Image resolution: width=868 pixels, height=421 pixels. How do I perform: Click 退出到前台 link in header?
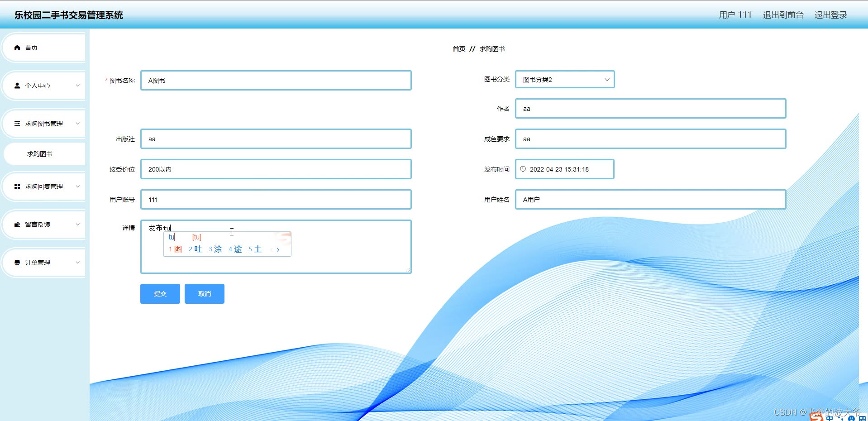pos(783,15)
